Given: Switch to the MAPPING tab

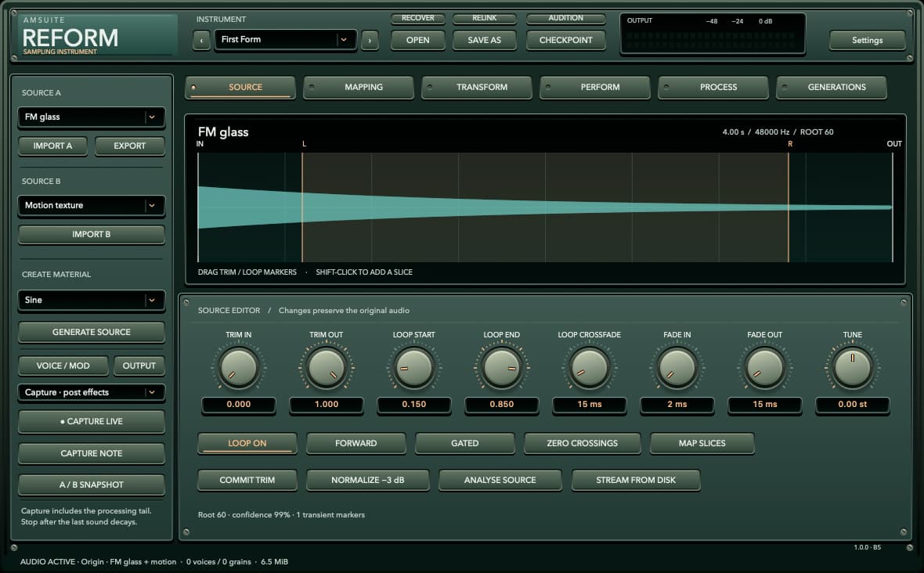Looking at the screenshot, I should 359,87.
